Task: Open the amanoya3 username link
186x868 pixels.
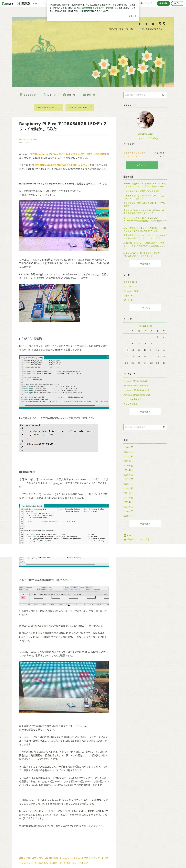Action: [145, 134]
